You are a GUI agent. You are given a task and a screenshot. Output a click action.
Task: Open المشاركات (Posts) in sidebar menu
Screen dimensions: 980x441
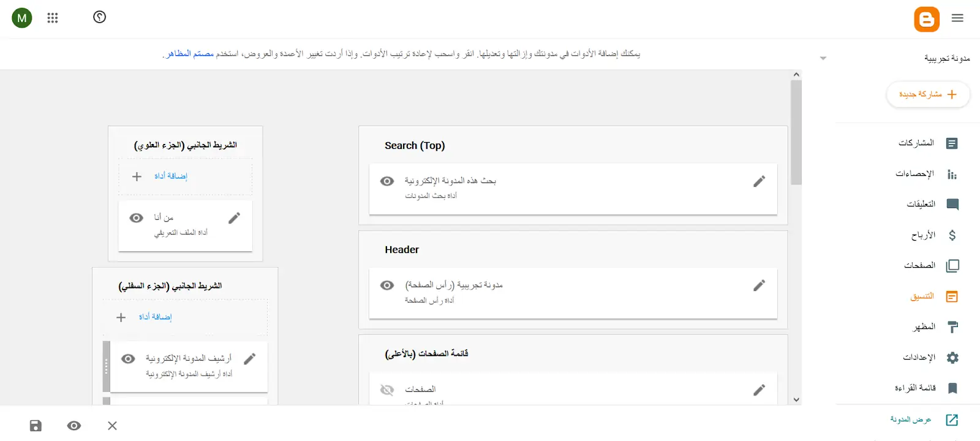[928, 143]
